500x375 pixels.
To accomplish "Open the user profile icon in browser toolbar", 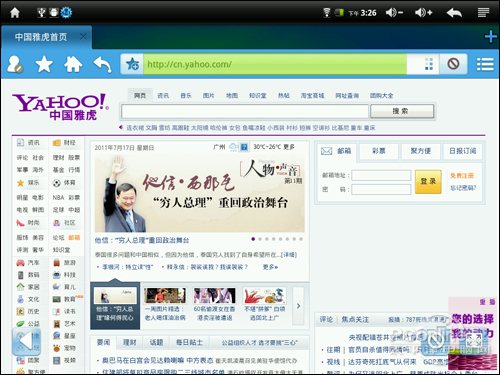I will [x=15, y=64].
